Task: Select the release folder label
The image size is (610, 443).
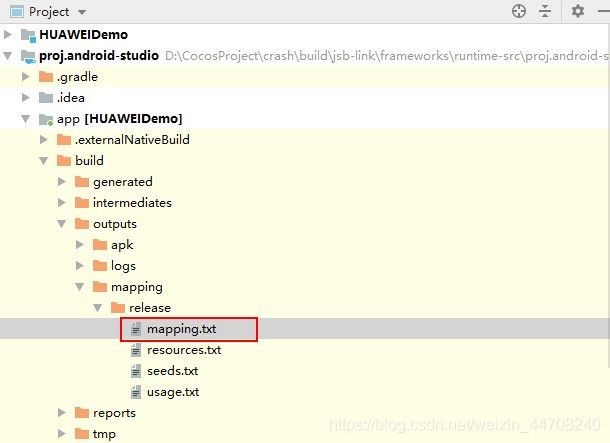Action: point(150,308)
